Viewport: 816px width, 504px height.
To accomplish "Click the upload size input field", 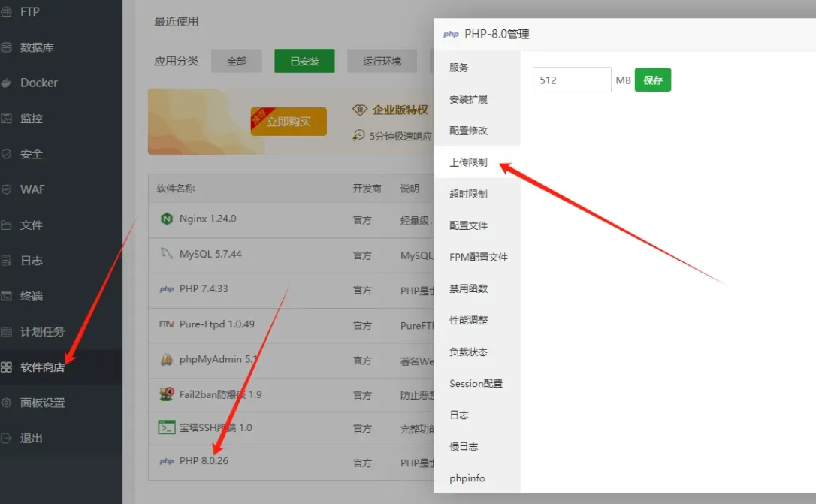I will pyautogui.click(x=572, y=80).
